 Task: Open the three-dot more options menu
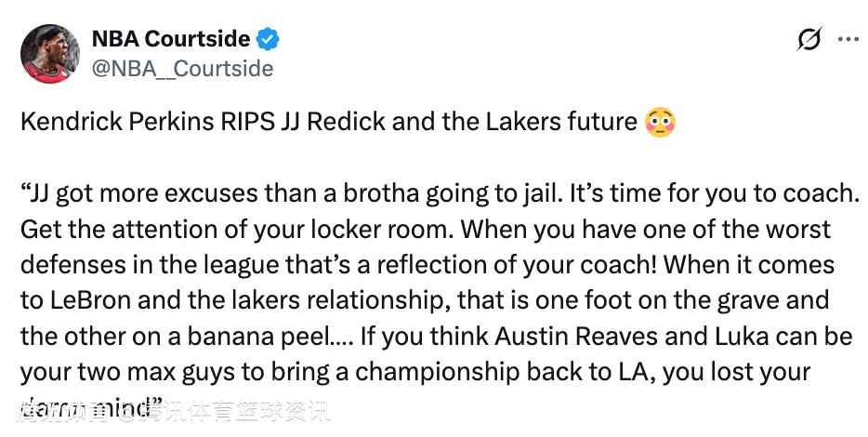tap(848, 39)
